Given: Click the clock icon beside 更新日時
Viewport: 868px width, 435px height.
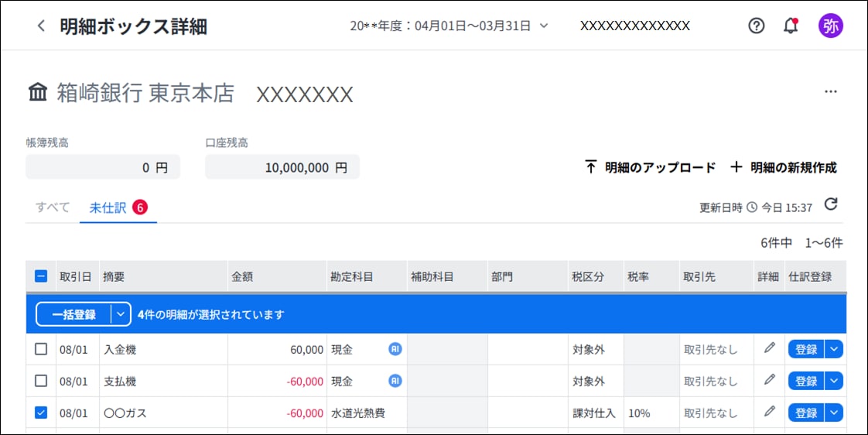Looking at the screenshot, I should 752,207.
